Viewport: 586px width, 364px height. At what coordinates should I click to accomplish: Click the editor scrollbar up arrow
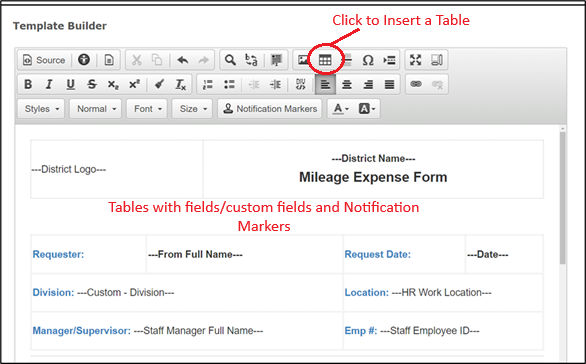pos(562,129)
